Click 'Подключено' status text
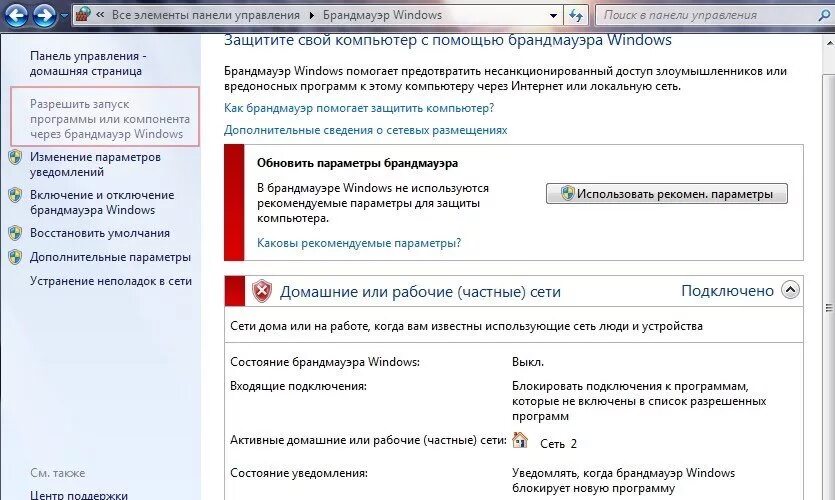 click(x=727, y=291)
